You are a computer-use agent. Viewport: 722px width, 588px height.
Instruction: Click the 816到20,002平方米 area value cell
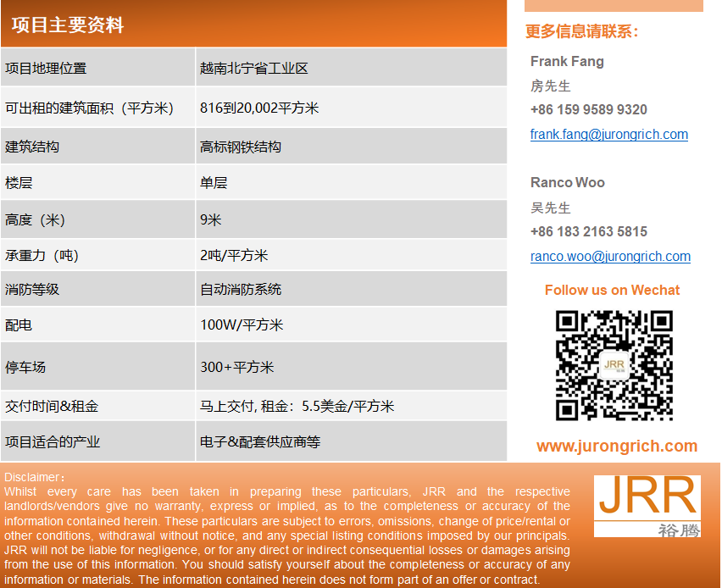pos(259,108)
